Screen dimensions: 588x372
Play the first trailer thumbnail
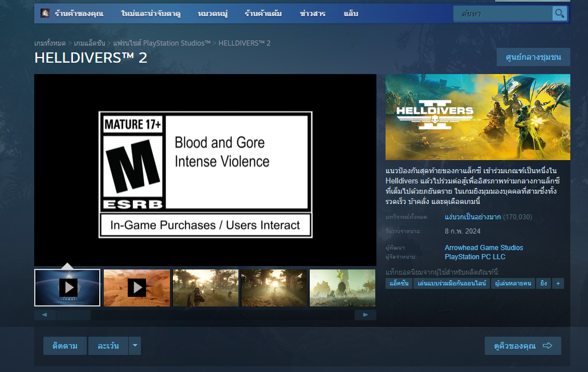(x=67, y=288)
